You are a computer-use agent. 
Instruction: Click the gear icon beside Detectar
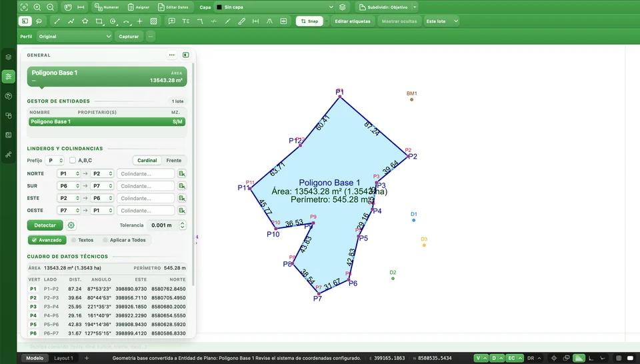pyautogui.click(x=71, y=225)
